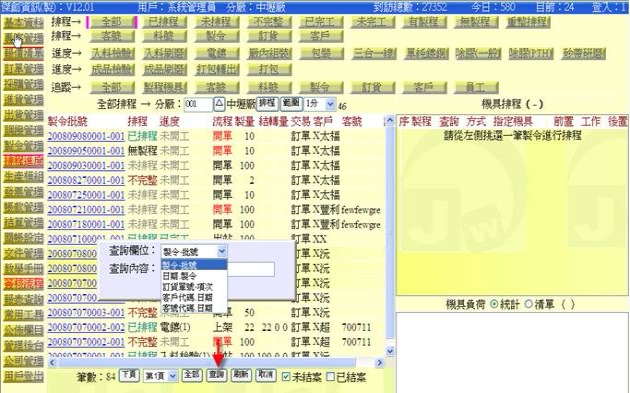The height and width of the screenshot is (393, 630).
Task: Click the scroll-down arrow of the order list
Action: pos(390,351)
